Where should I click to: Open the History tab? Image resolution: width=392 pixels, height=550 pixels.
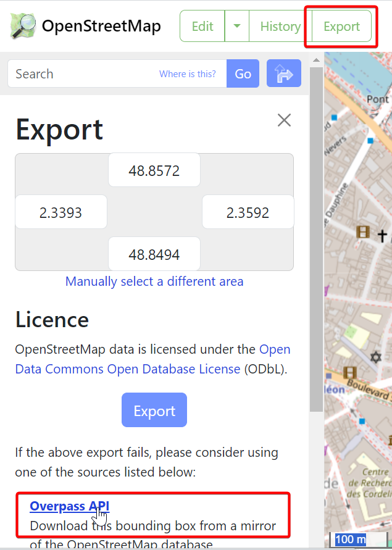[280, 26]
